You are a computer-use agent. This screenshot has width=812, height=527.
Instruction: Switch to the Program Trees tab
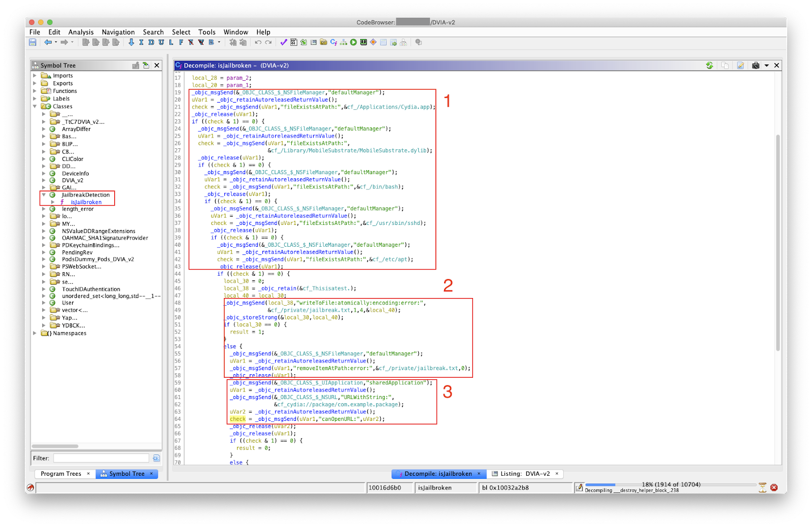61,474
